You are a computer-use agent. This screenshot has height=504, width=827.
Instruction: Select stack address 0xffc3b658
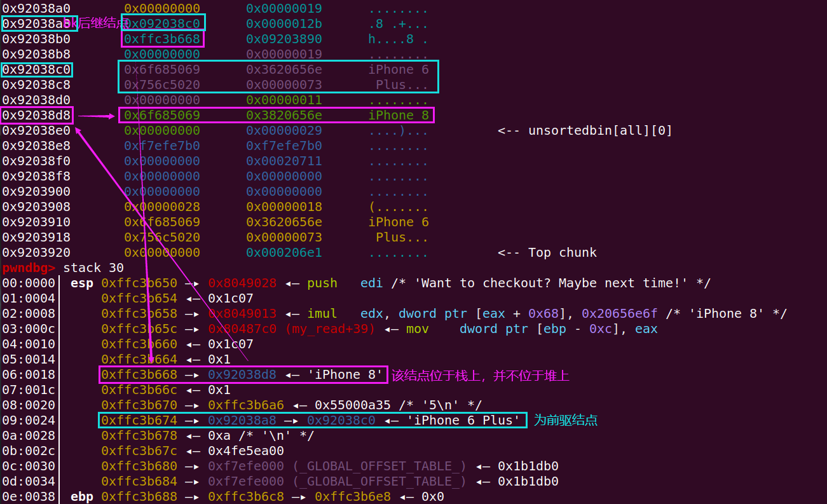139,314
